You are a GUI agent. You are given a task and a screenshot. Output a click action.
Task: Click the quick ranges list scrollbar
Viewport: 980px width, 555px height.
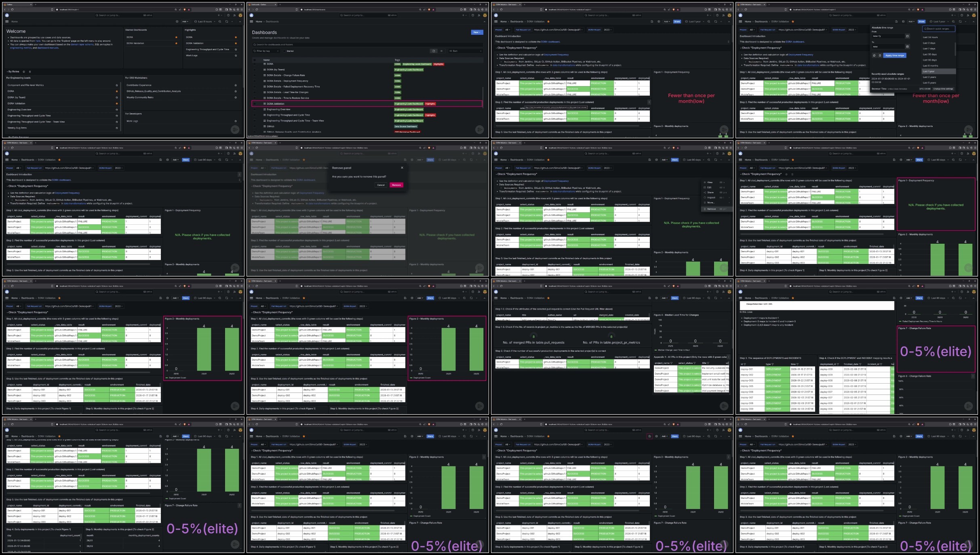pos(955,49)
